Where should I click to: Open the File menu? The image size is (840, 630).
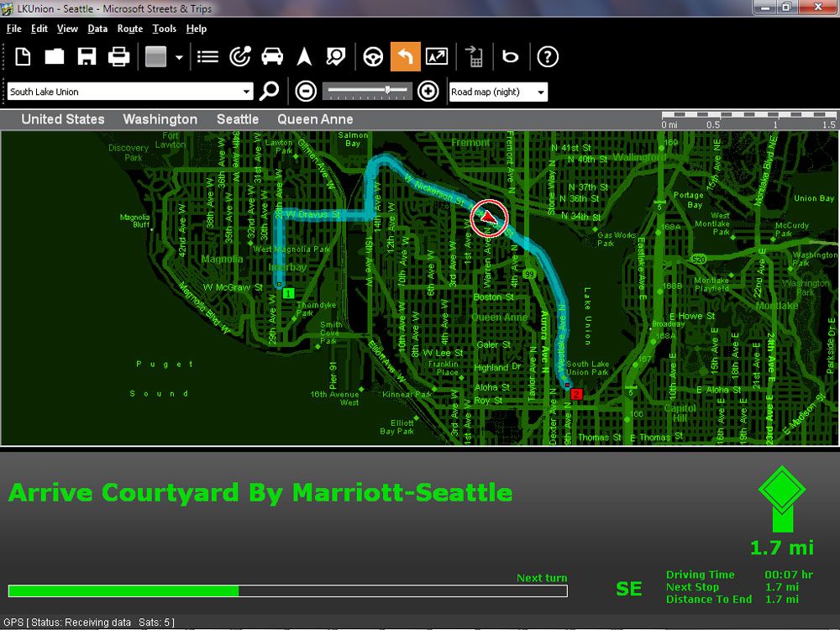coord(14,29)
